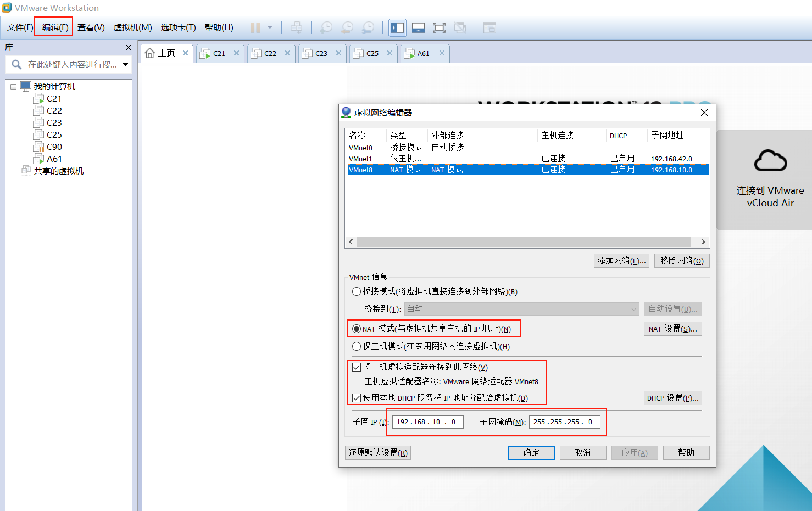Open the 选项卡(T) menu

click(179, 27)
